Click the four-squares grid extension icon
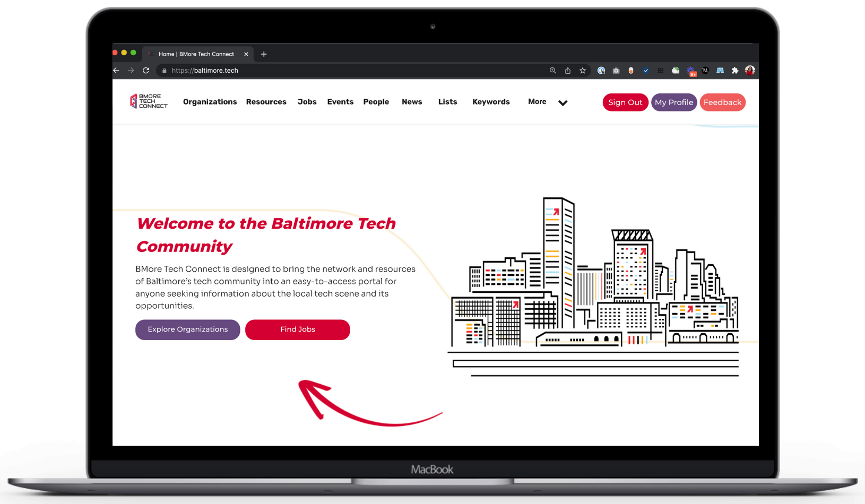The height and width of the screenshot is (504, 865). (661, 70)
